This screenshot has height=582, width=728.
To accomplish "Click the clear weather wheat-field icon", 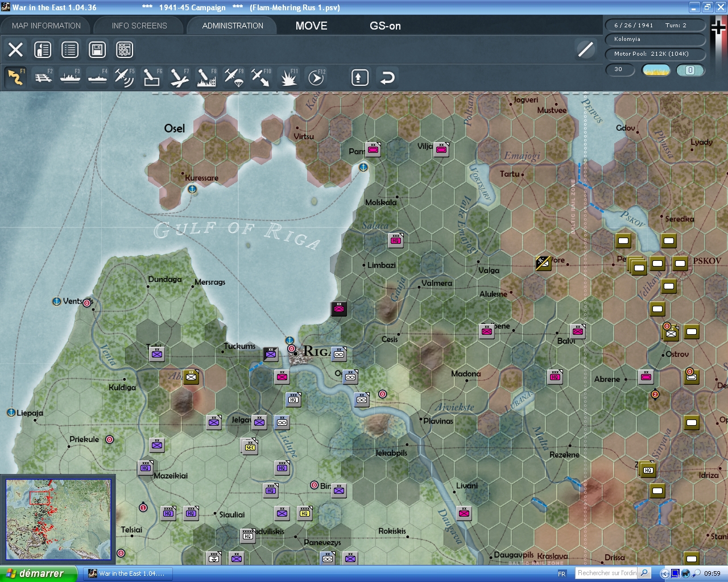I will point(656,70).
